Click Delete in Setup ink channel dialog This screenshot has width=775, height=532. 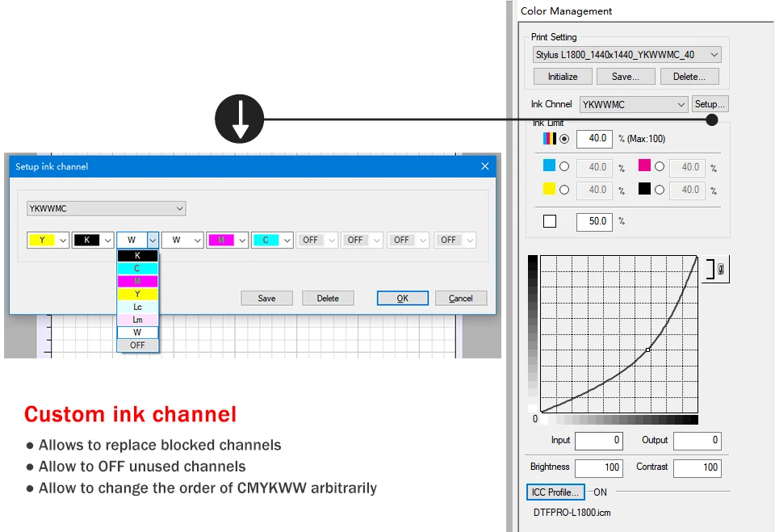pyautogui.click(x=329, y=298)
